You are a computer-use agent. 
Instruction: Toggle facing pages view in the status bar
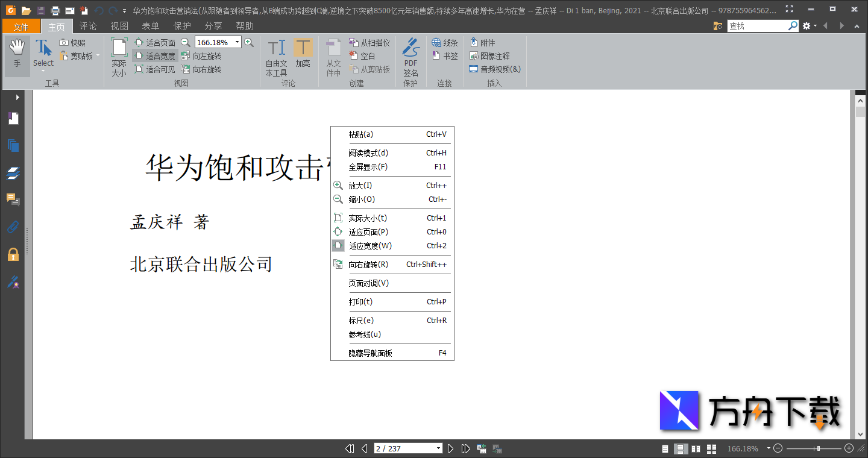pyautogui.click(x=695, y=448)
